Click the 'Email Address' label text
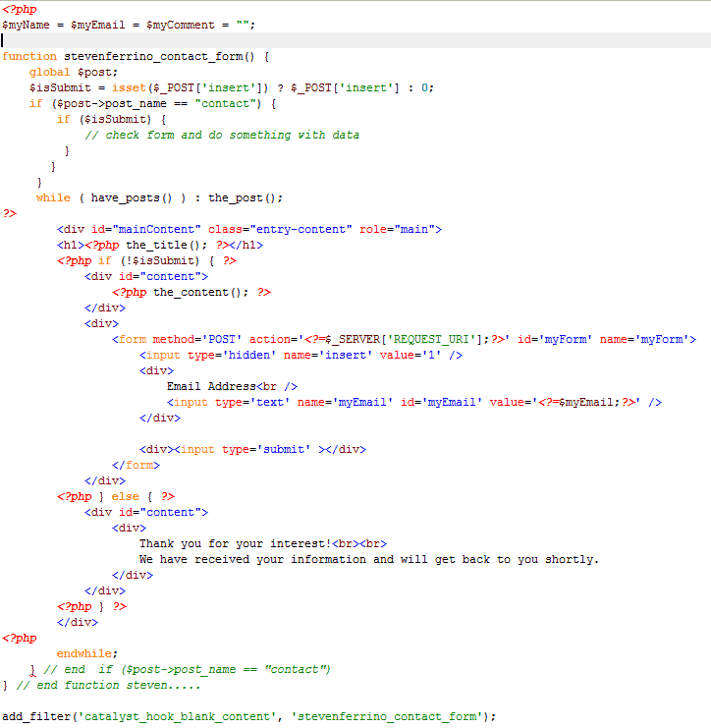Screen dimensions: 711x728 [x=211, y=387]
